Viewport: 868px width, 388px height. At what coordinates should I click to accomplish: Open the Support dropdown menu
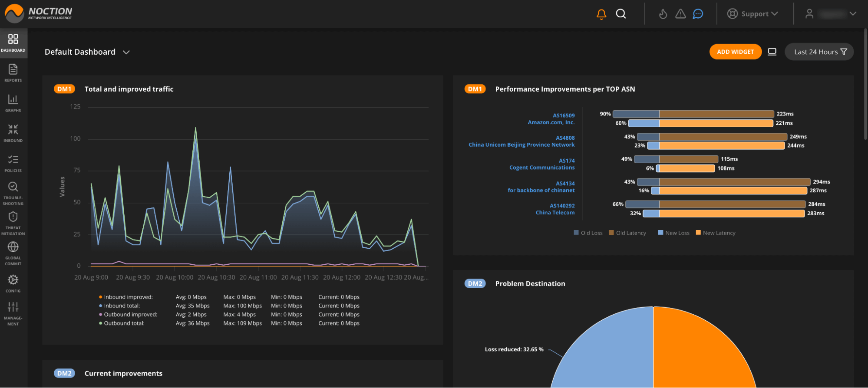coord(752,14)
